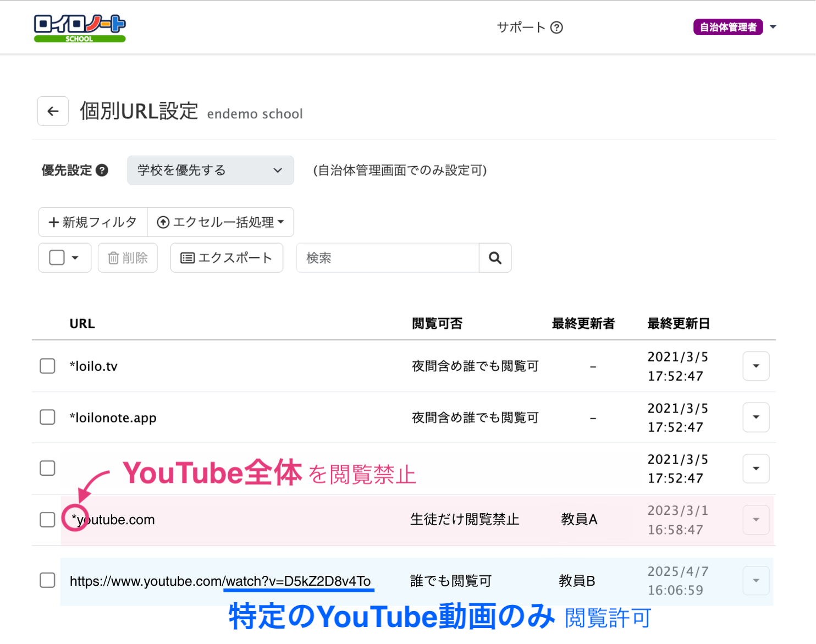This screenshot has height=644, width=816.
Task: Show the priority setting help tooltip icon
Action: [102, 170]
